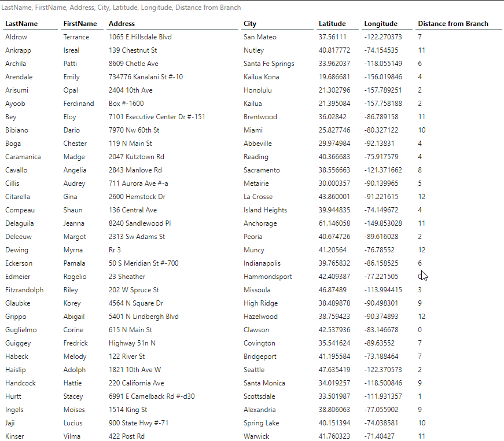Image resolution: width=504 pixels, height=441 pixels.
Task: Select latitude 29.974984
Action: (x=334, y=144)
